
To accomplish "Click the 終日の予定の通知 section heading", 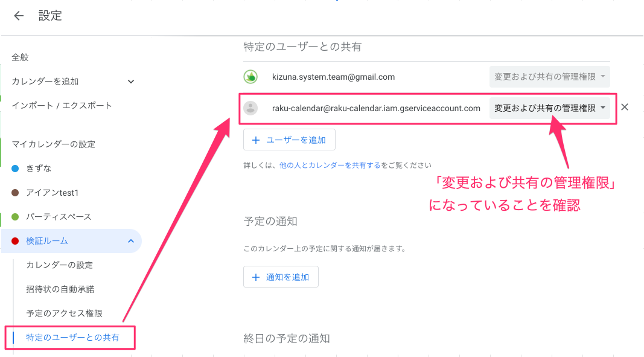I will (x=287, y=338).
